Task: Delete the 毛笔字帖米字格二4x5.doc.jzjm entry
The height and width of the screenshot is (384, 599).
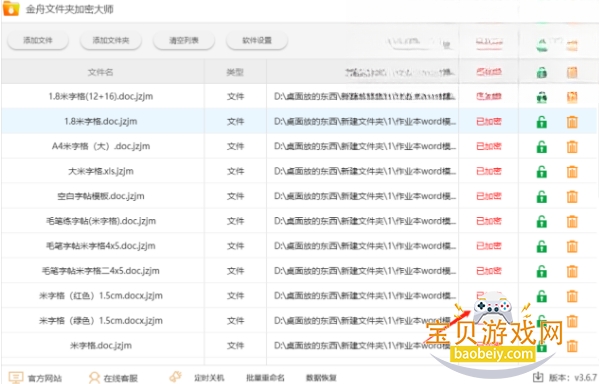Action: point(572,271)
